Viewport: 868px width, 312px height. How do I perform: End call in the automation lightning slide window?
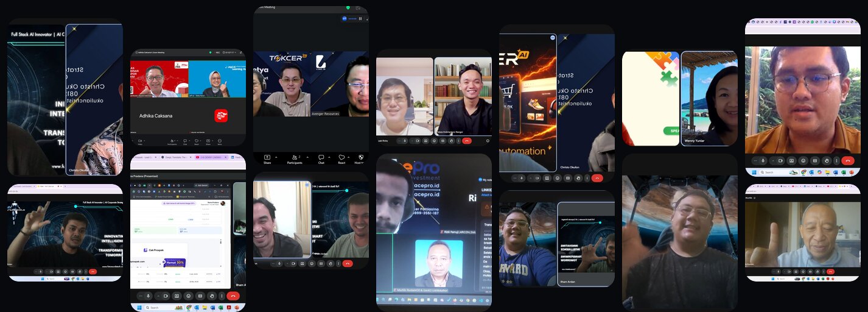[x=597, y=178]
